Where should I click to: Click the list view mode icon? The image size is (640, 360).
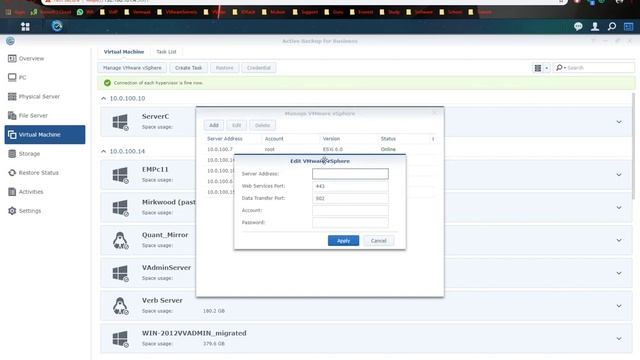[538, 68]
